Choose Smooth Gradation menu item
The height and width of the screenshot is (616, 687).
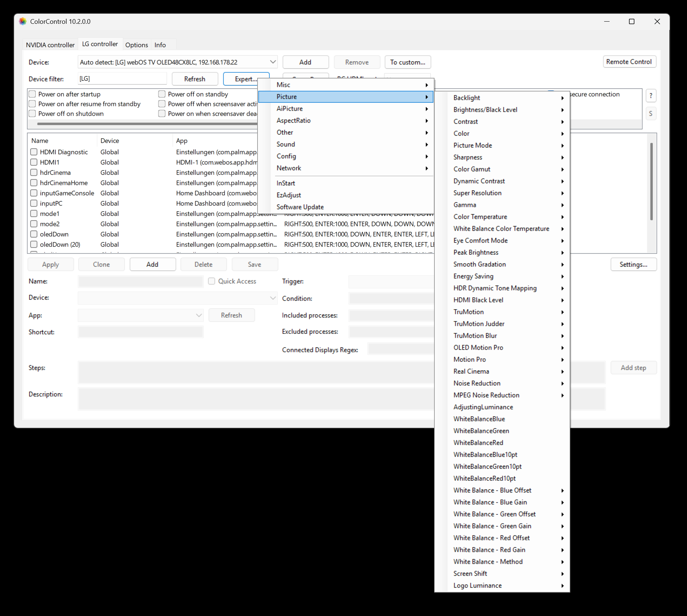tap(502, 264)
